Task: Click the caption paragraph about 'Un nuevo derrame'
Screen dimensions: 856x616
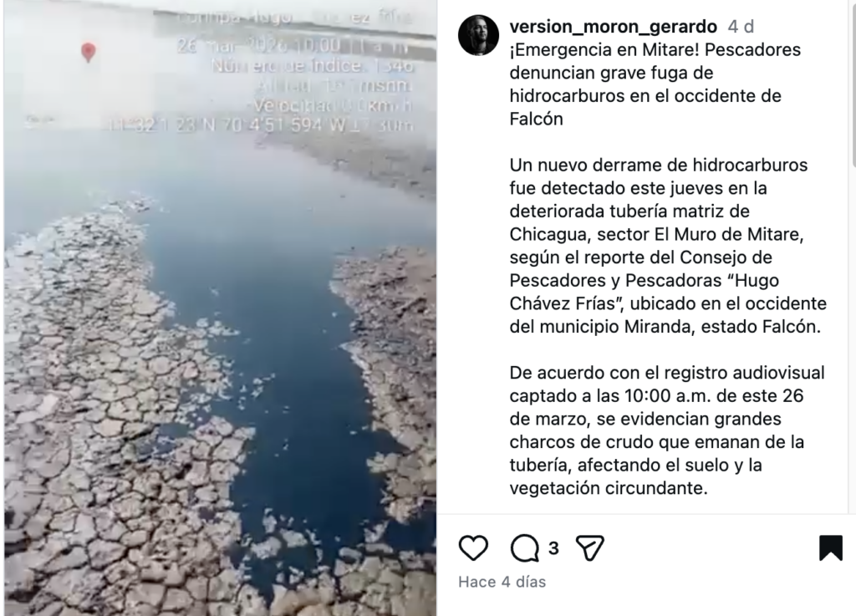Action: coord(668,246)
